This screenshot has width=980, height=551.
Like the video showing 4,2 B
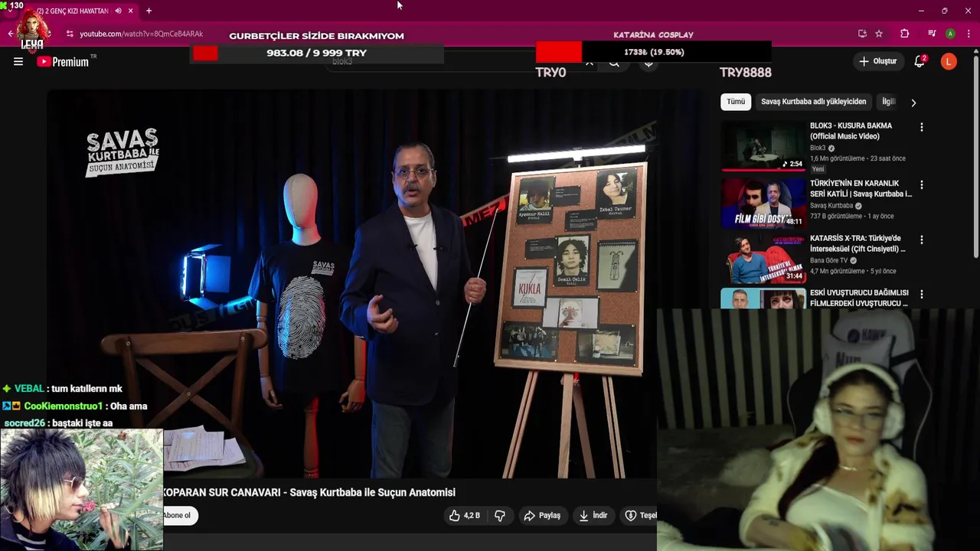tap(465, 516)
